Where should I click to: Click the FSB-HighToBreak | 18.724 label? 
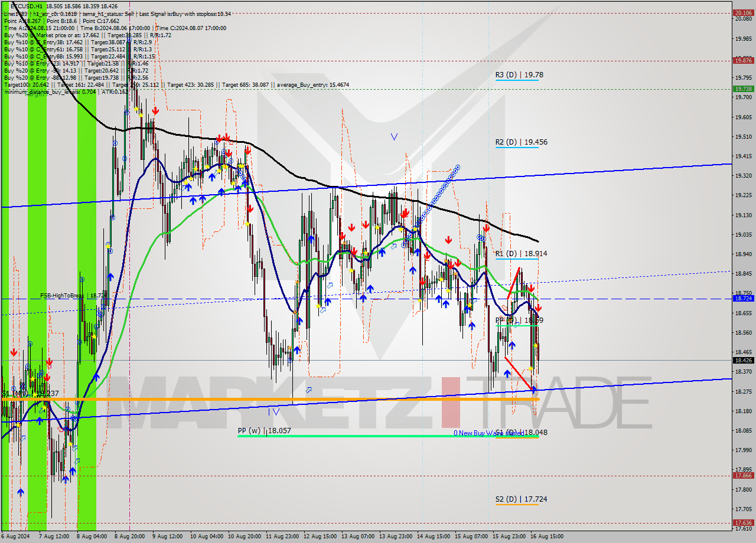[x=73, y=295]
